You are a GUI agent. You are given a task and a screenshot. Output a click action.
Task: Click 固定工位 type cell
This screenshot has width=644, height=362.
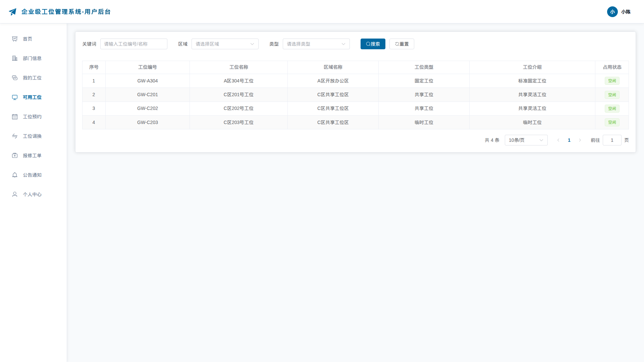click(424, 81)
